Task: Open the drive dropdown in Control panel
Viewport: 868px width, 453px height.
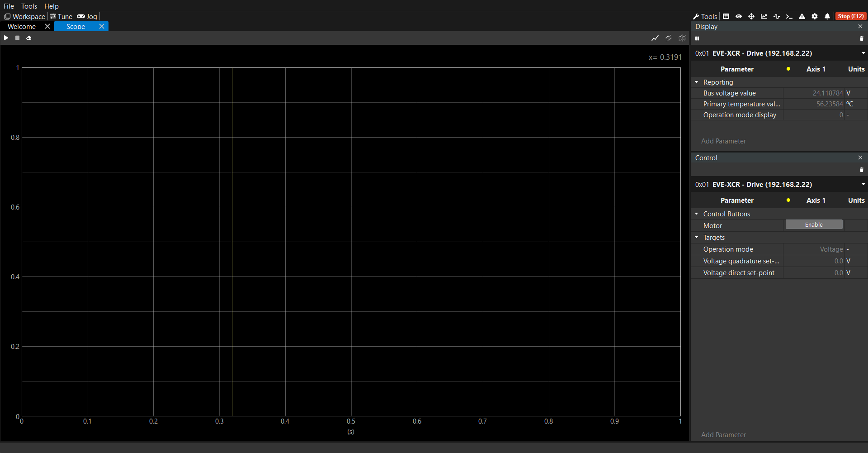Action: click(x=863, y=184)
